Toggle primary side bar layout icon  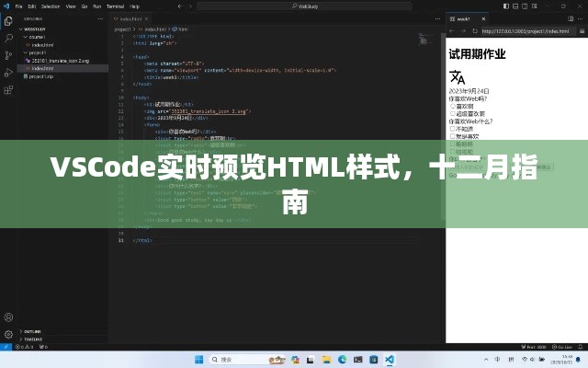tap(506, 6)
